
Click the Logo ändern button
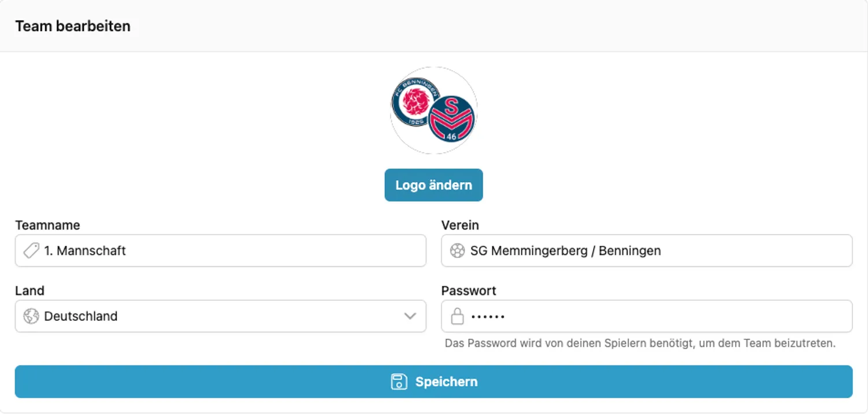(433, 185)
